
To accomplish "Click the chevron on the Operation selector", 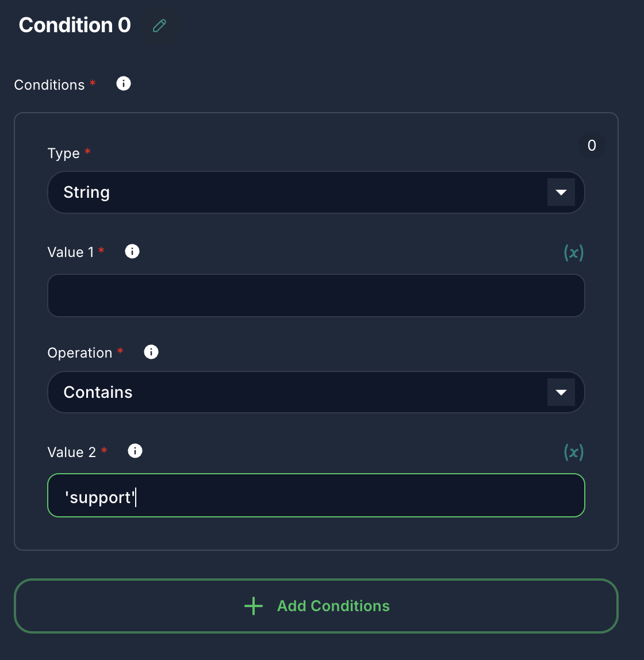I will (561, 392).
